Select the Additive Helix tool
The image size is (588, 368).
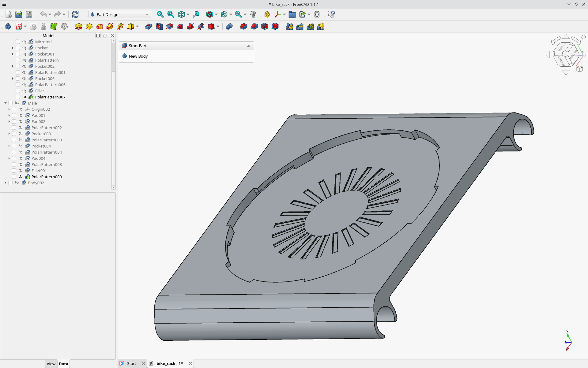[120, 27]
